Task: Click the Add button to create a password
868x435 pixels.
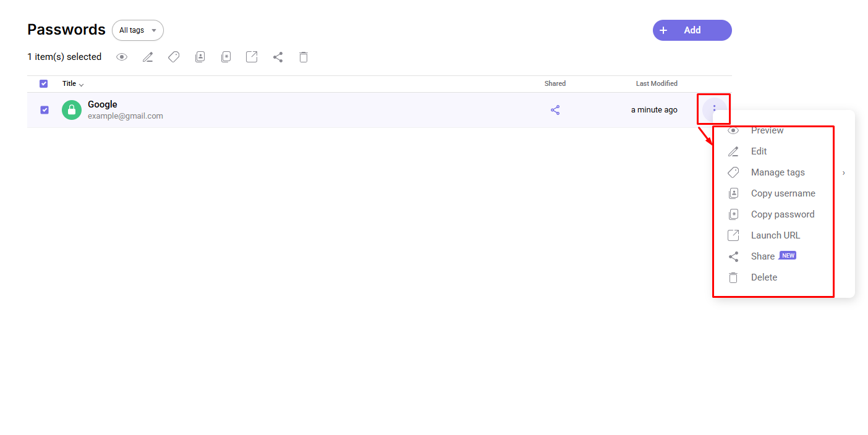Action: click(x=692, y=30)
